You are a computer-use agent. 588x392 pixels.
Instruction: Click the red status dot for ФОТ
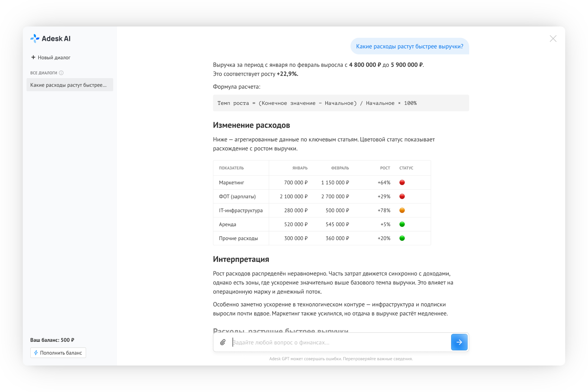(402, 196)
